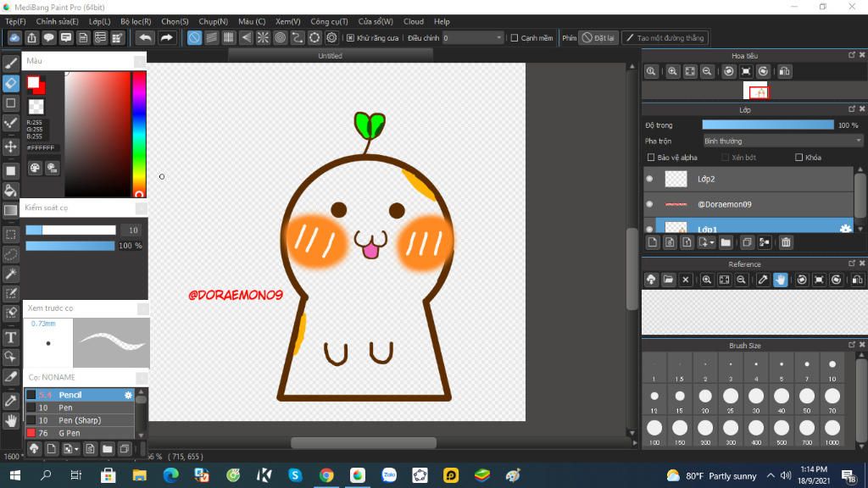The height and width of the screenshot is (488, 868).
Task: Switch to Untitled canvas tab
Action: pos(330,56)
